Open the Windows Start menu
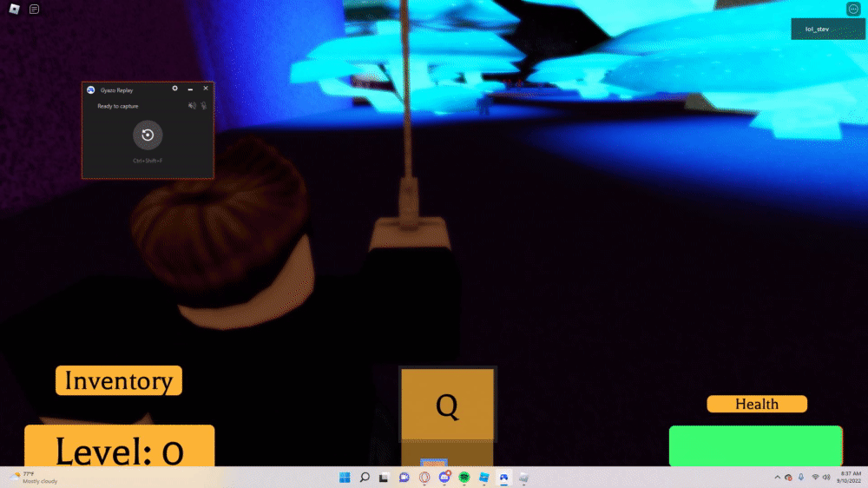Image resolution: width=868 pixels, height=488 pixels. [x=345, y=478]
